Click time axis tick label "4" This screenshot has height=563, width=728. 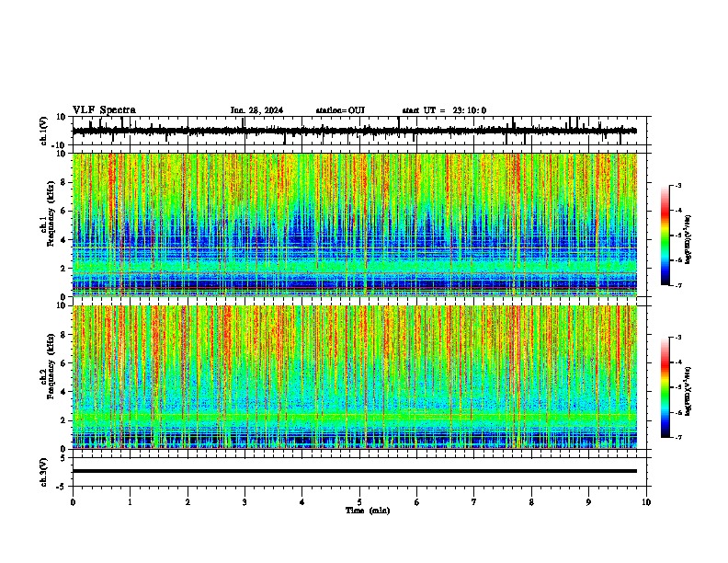pos(302,502)
